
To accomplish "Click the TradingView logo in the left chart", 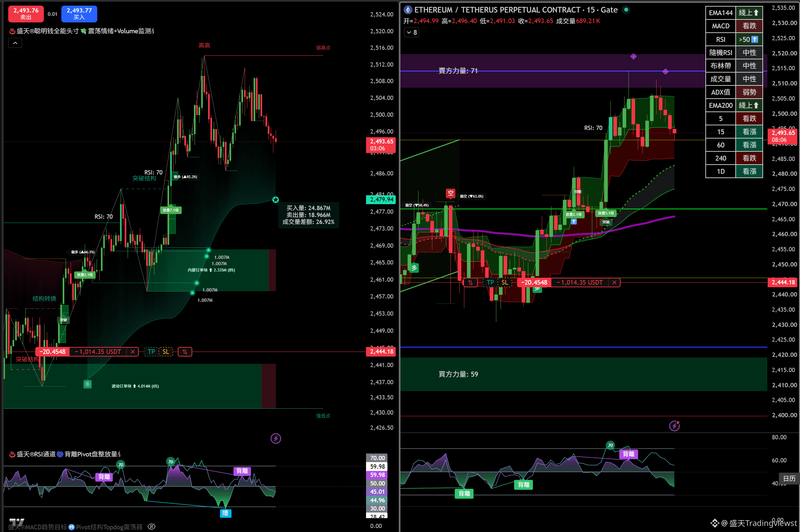I will pos(16,522).
